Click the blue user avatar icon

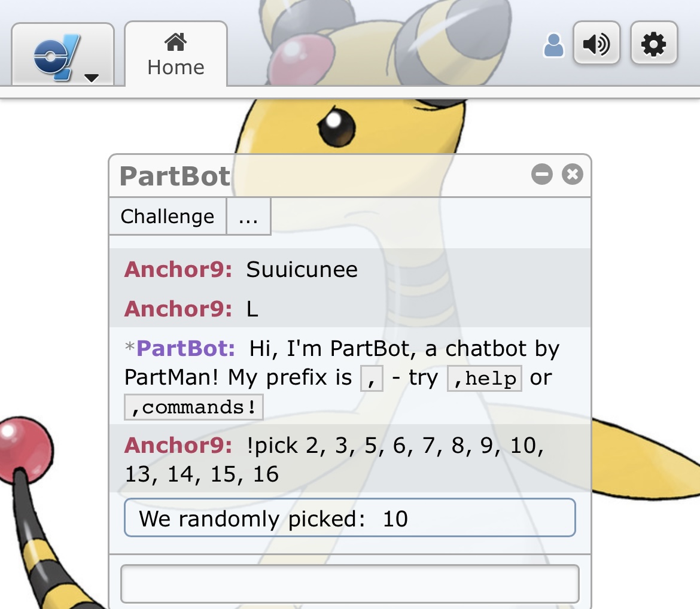click(x=553, y=46)
